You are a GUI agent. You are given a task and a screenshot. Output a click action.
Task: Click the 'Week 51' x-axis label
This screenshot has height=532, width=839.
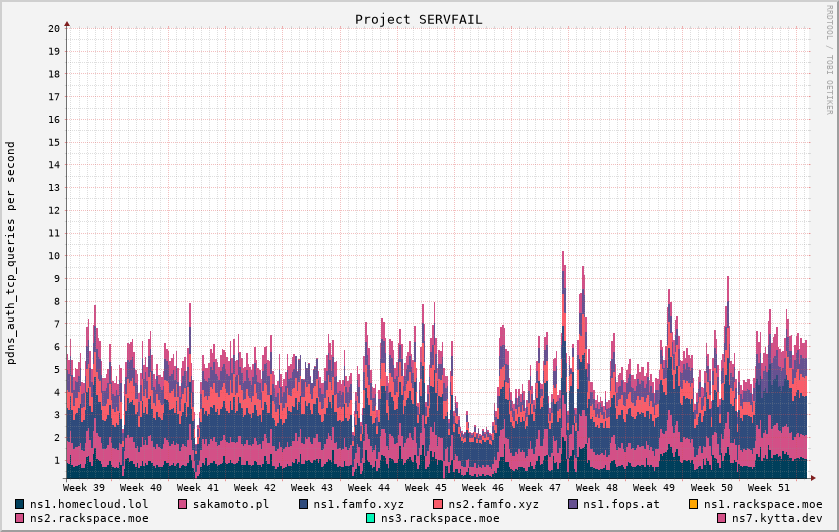[x=768, y=487]
